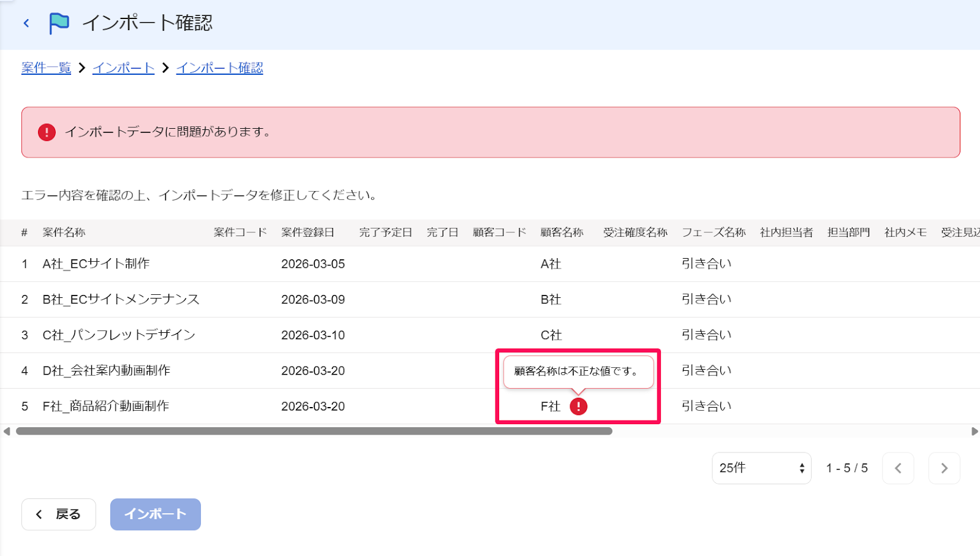
Task: Select row A社_ECサイト制作
Action: (490, 264)
